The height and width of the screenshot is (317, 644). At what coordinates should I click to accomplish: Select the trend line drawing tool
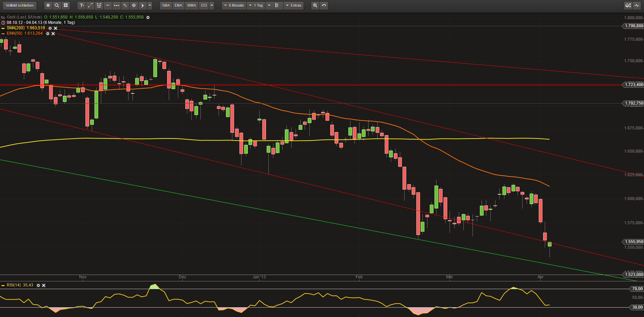(x=90, y=5)
